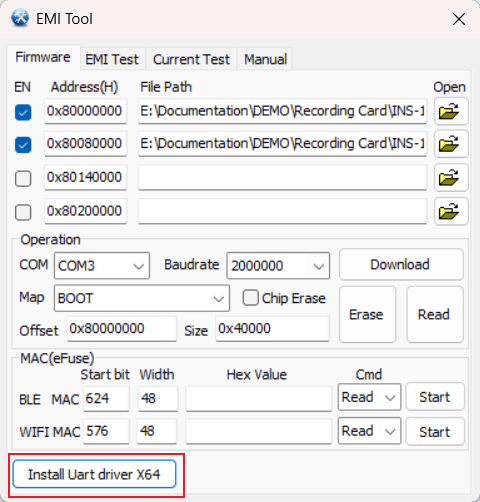Open the Manual tab
The height and width of the screenshot is (502, 480).
pyautogui.click(x=265, y=59)
